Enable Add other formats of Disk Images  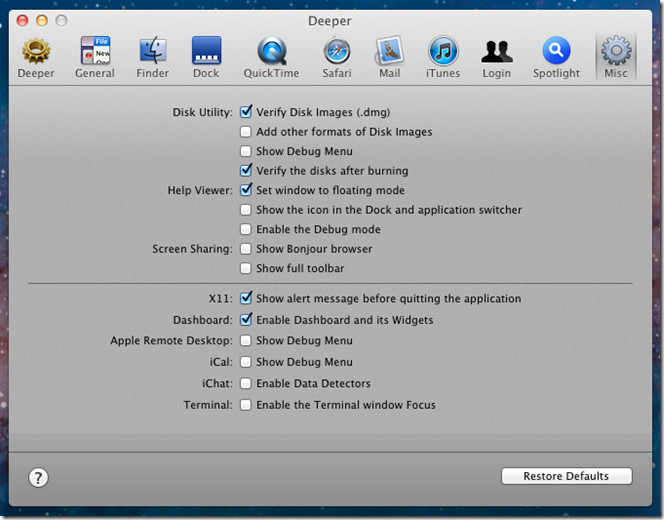pos(246,132)
